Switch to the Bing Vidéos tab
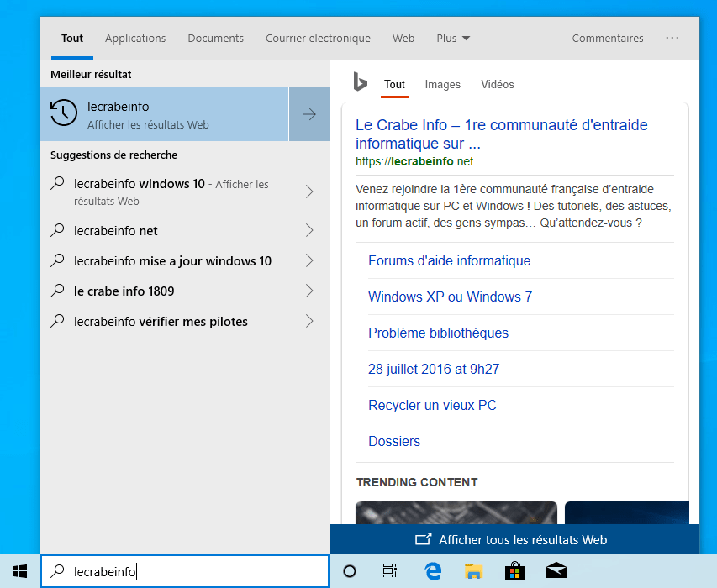The width and height of the screenshot is (717, 588). click(498, 85)
